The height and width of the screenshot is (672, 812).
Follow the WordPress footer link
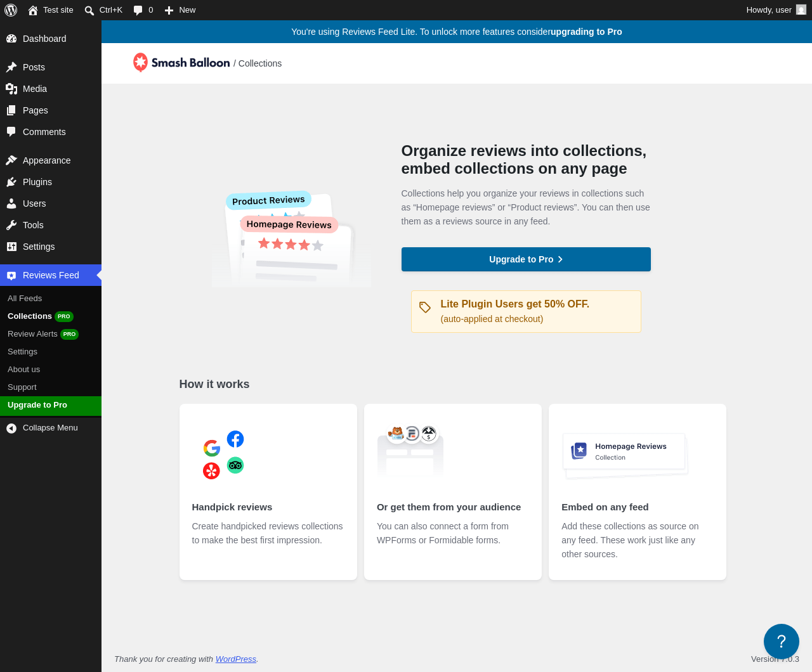coord(236,659)
